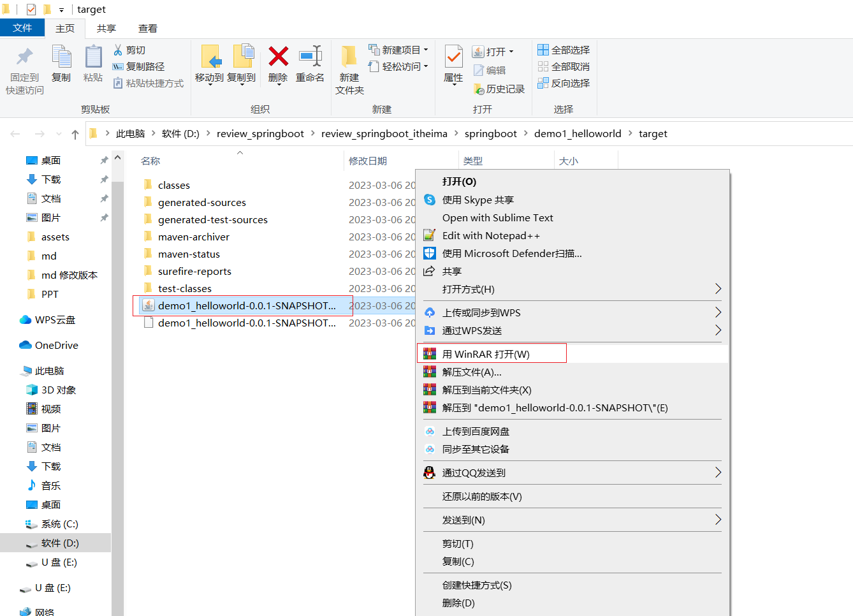The height and width of the screenshot is (616, 853).
Task: Click the Deselect All option
Action: click(x=564, y=66)
